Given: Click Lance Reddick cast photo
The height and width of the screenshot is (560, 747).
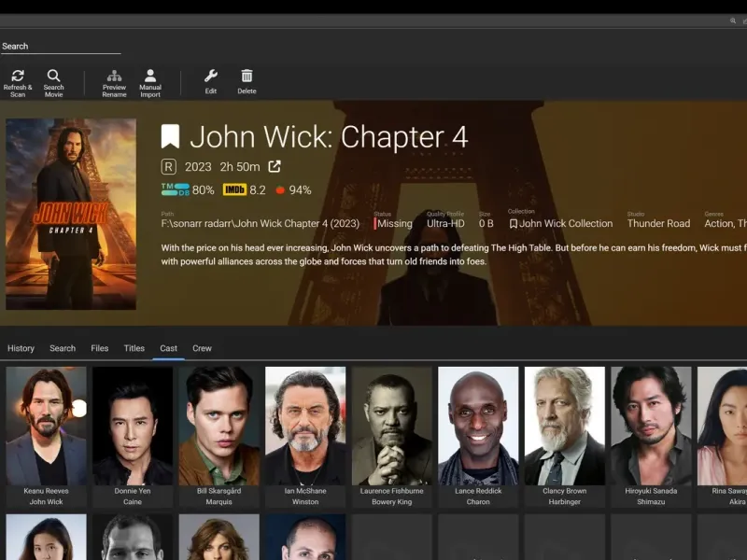Looking at the screenshot, I should point(478,426).
